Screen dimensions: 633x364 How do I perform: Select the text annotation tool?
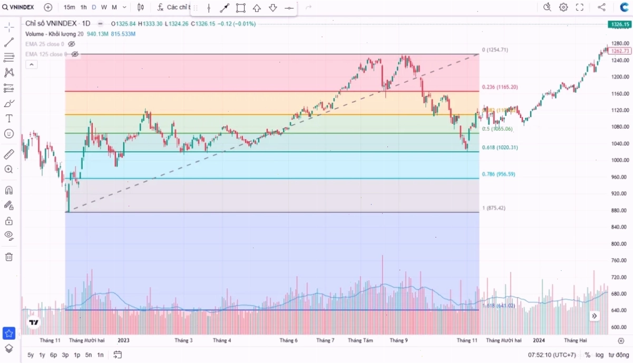point(9,119)
